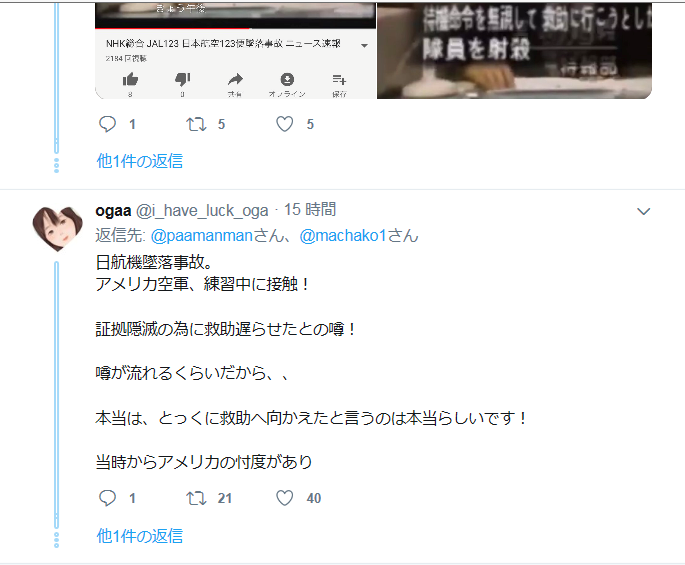Click the thumbs-up icon in the YouTube image
The width and height of the screenshot is (685, 565).
click(130, 79)
